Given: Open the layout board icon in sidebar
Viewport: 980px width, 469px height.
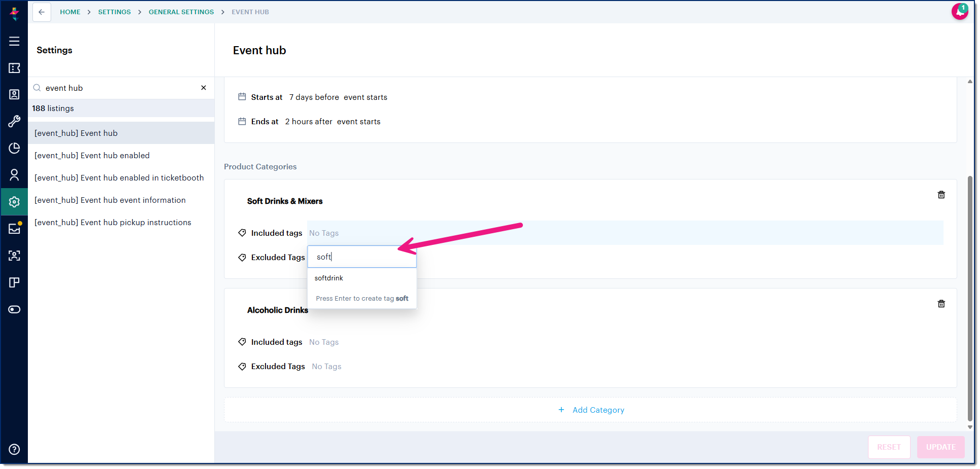Looking at the screenshot, I should click(14, 282).
